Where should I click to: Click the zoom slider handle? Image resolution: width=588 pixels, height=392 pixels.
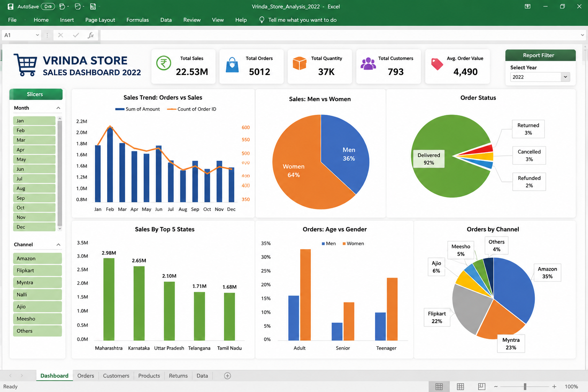coord(525,387)
